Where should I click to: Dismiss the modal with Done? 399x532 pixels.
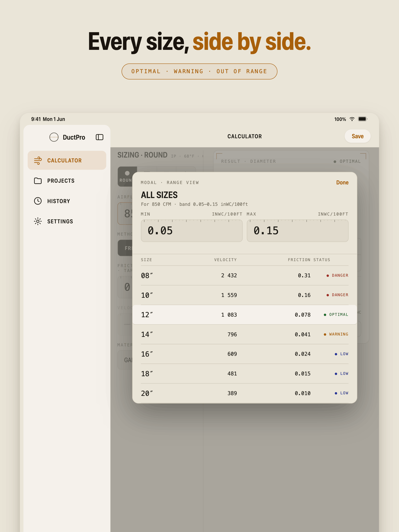[x=342, y=182]
